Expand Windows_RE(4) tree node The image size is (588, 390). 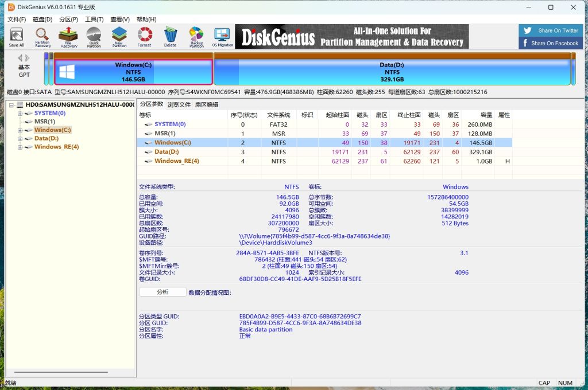[x=20, y=147]
